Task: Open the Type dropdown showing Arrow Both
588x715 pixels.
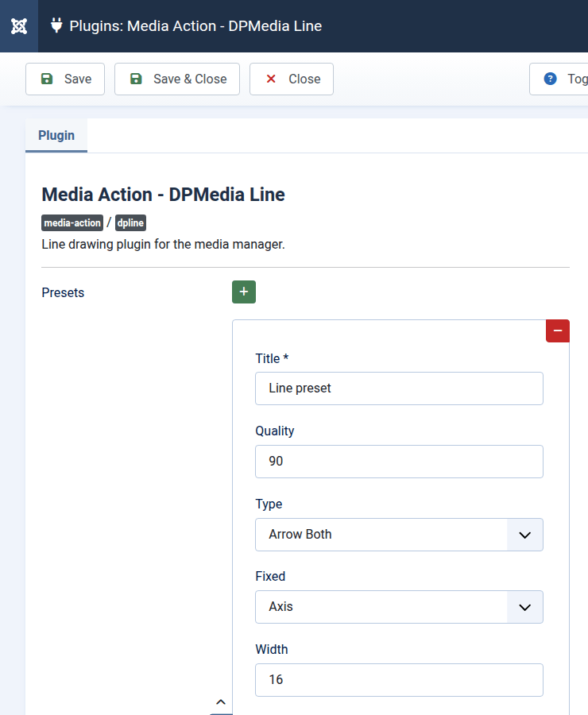Action: 399,535
